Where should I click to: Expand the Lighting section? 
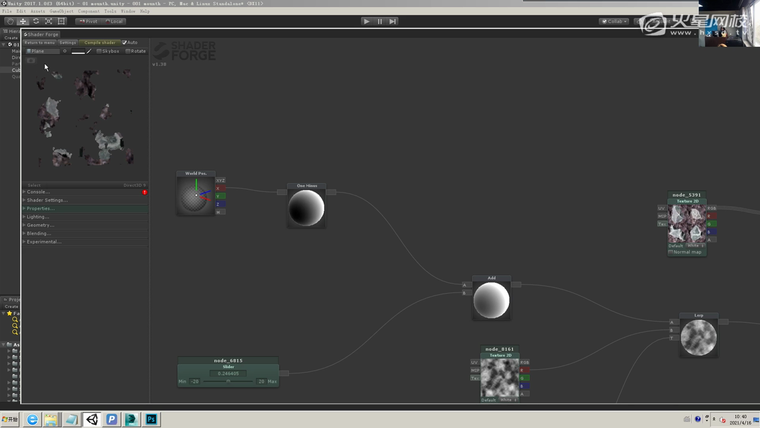click(x=38, y=216)
